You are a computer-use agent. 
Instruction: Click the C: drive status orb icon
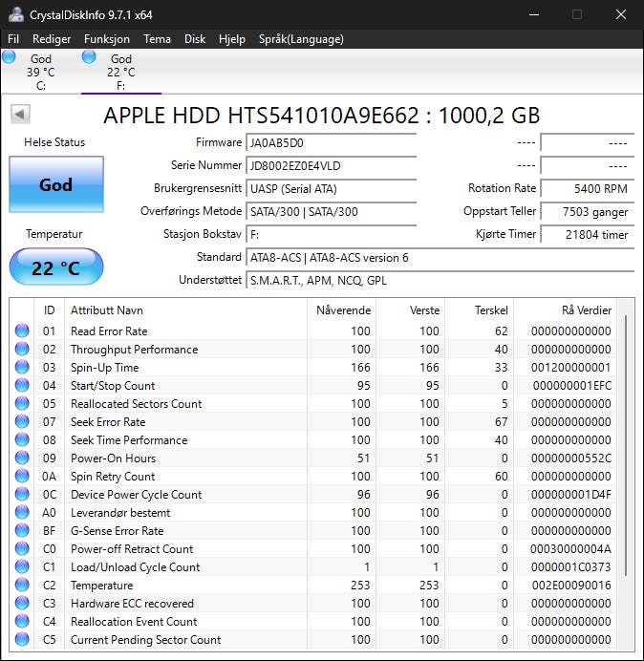(x=10, y=57)
